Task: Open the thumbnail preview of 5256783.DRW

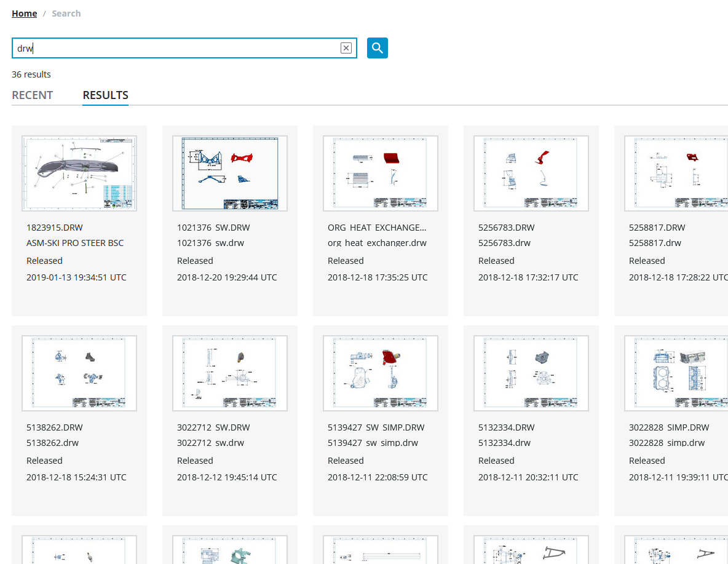Action: 531,173
